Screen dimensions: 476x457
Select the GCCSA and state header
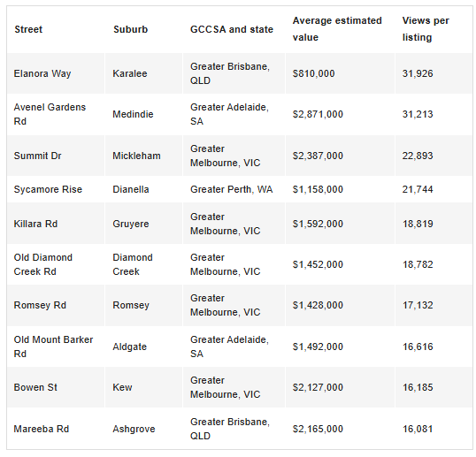coord(232,29)
